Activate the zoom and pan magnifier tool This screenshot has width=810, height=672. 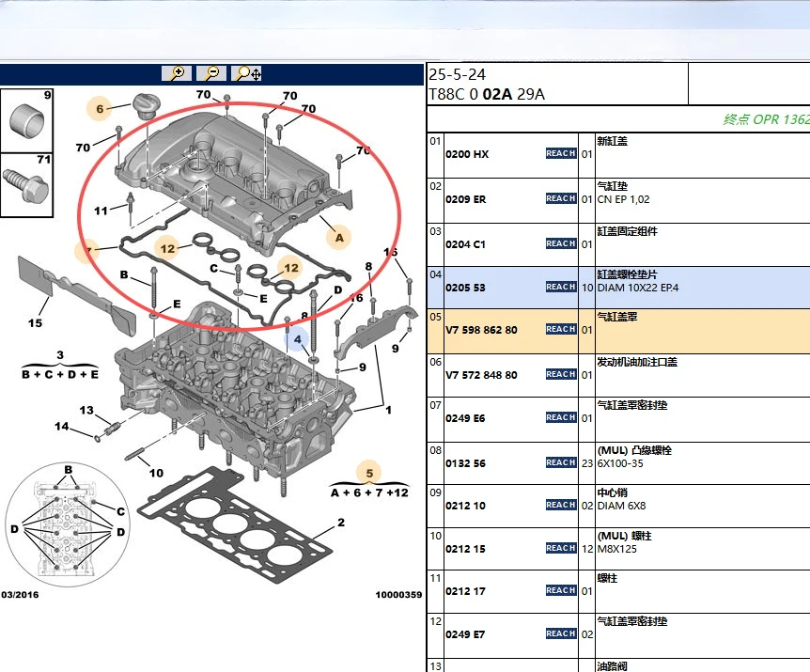click(247, 73)
